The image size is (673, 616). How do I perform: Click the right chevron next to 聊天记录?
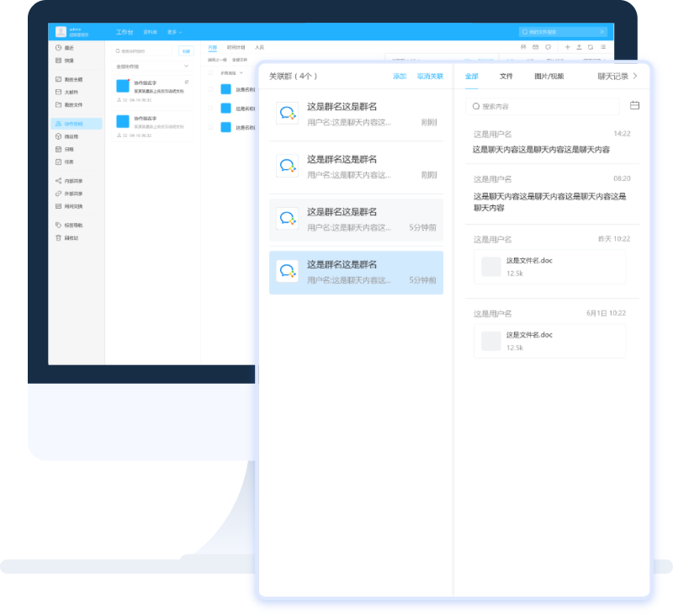click(635, 76)
